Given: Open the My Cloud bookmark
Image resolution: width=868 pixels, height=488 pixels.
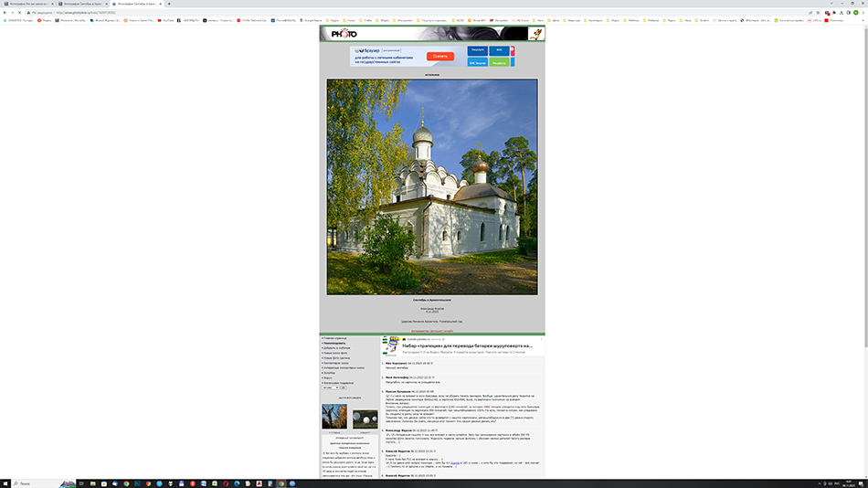Looking at the screenshot, I should tap(521, 20).
